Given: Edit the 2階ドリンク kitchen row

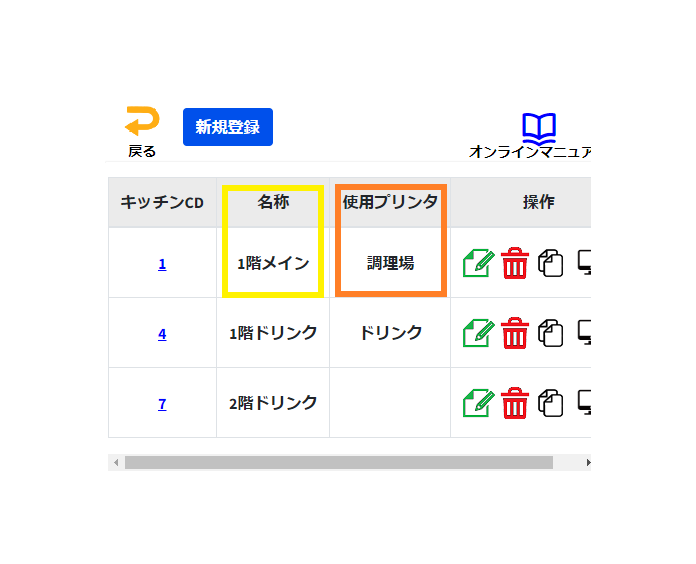Looking at the screenshot, I should (479, 403).
